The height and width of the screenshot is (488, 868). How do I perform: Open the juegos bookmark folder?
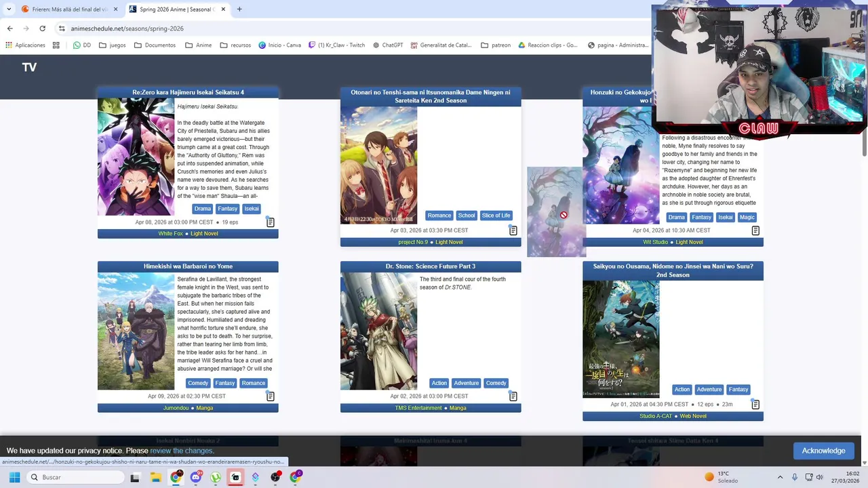click(x=112, y=45)
